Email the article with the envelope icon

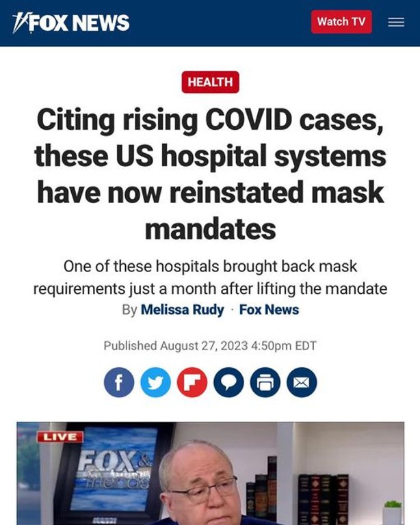click(302, 382)
